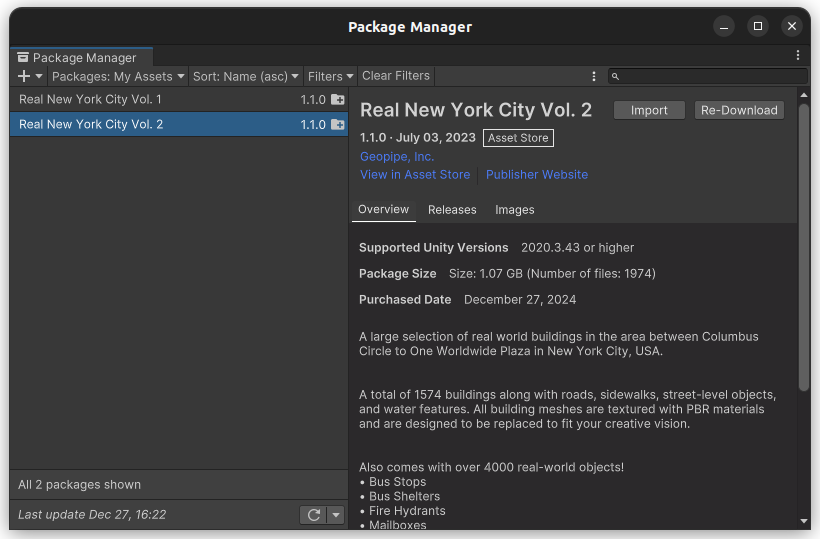The height and width of the screenshot is (539, 820).
Task: Select Real New York City Vol. 1 package
Action: pyautogui.click(x=179, y=99)
